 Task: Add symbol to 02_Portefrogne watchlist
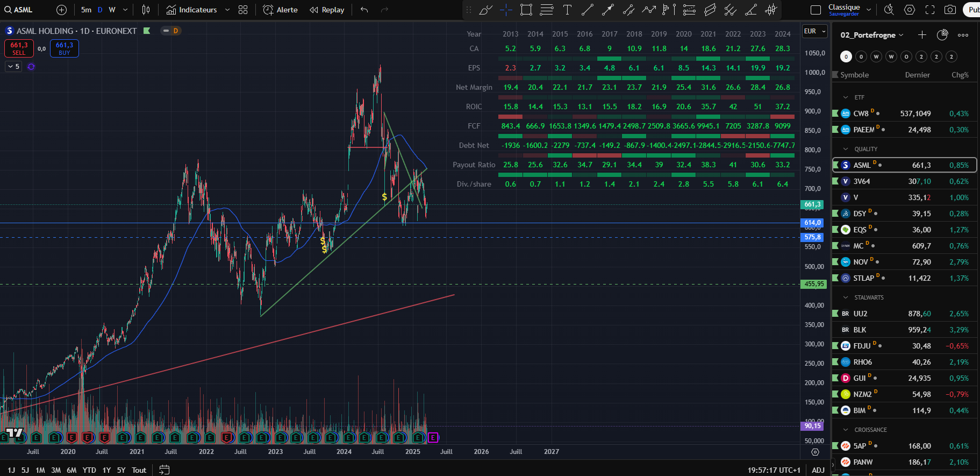pos(922,35)
